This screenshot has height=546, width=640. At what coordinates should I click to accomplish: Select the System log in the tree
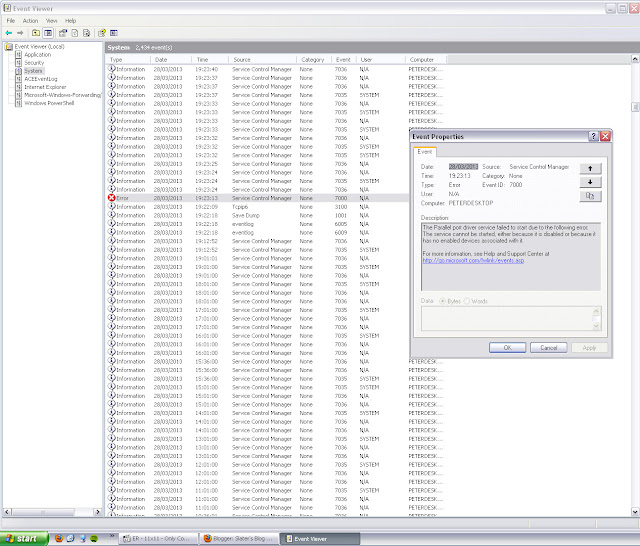33,71
